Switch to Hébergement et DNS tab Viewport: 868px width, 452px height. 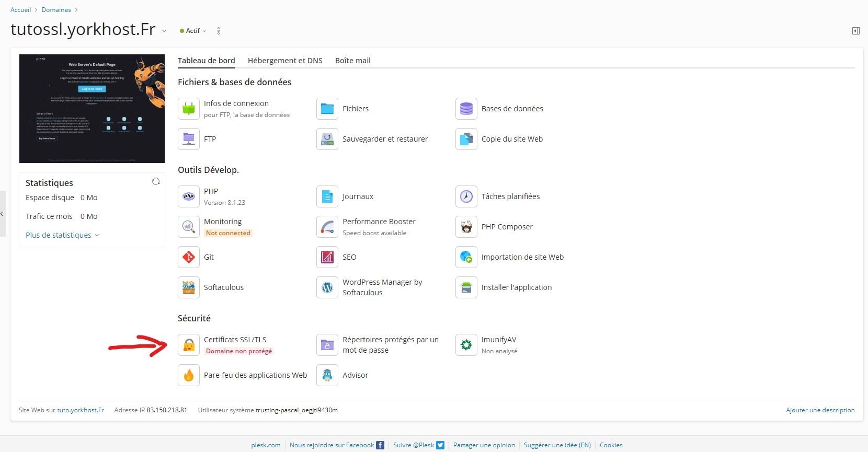[x=285, y=61]
